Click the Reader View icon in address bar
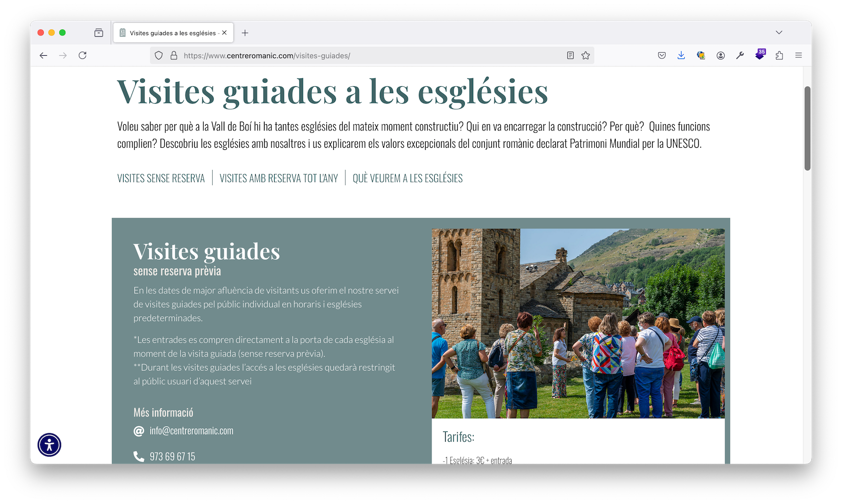Viewport: 842px width, 504px height. click(570, 55)
